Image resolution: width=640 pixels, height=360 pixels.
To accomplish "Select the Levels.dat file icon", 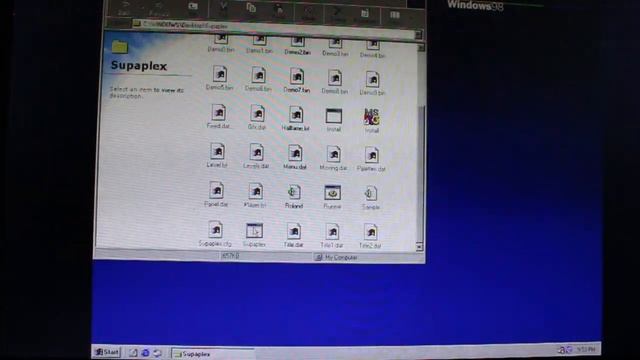I will click(256, 153).
